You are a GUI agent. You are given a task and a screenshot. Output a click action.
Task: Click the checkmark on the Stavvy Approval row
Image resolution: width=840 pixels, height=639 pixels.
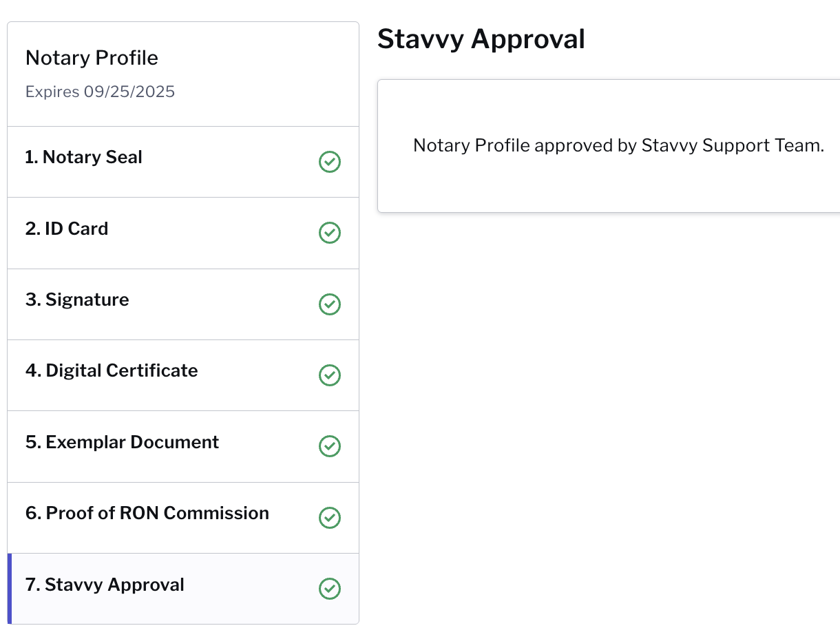[330, 589]
